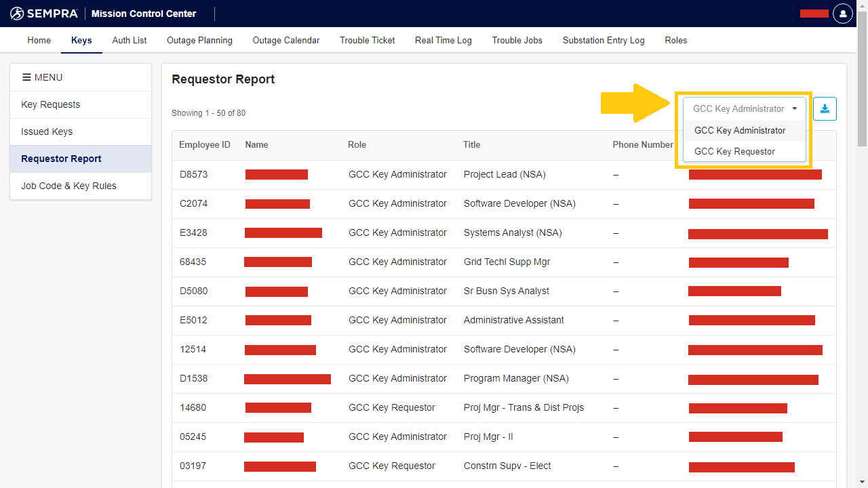This screenshot has height=488, width=868.
Task: Click the Employee ID column header
Action: pyautogui.click(x=205, y=145)
